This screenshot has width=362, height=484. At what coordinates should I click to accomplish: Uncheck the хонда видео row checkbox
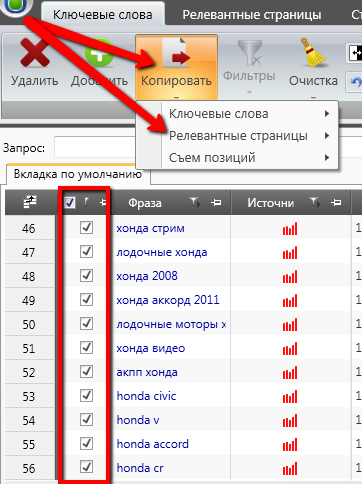86,348
